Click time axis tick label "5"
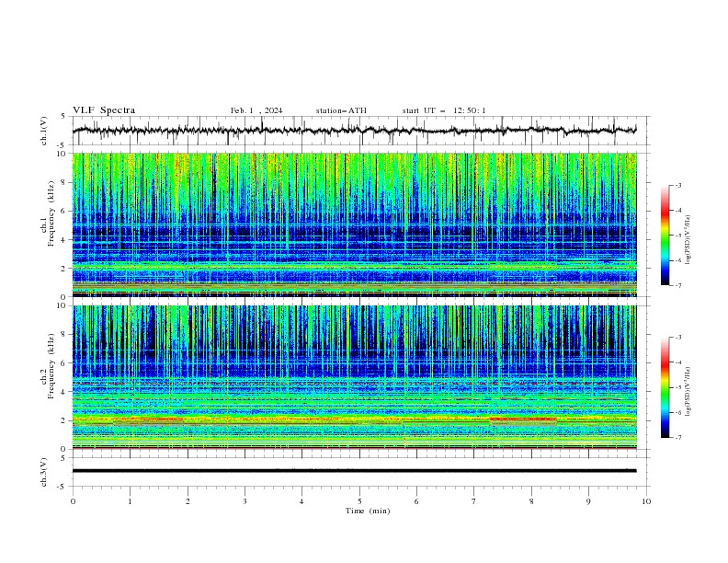This screenshot has height=563, width=728. click(x=359, y=501)
